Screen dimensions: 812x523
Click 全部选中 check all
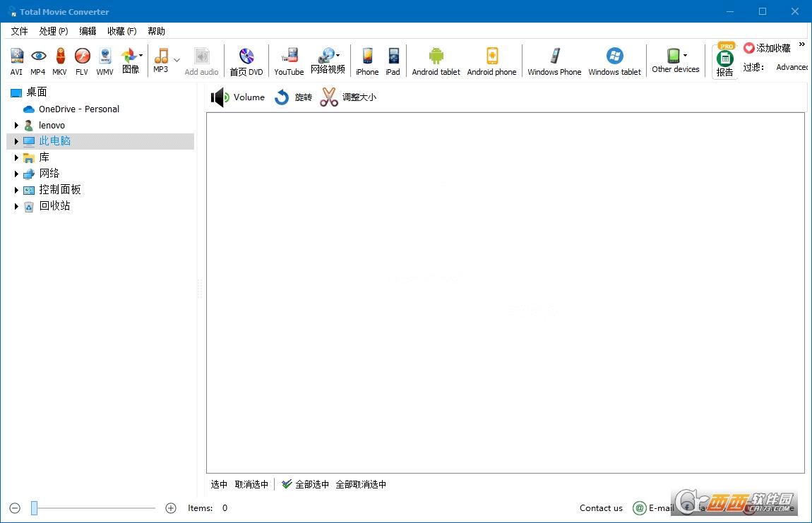306,484
